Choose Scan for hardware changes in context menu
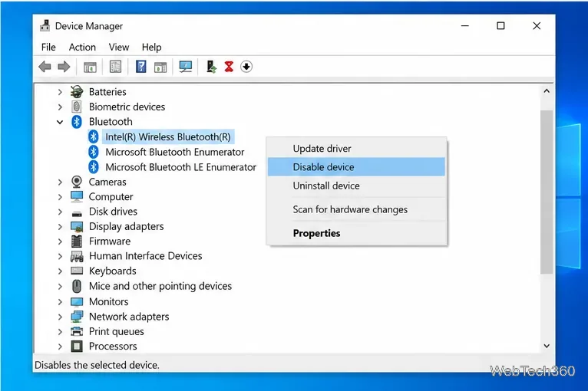This screenshot has width=588, height=391. coord(356,209)
